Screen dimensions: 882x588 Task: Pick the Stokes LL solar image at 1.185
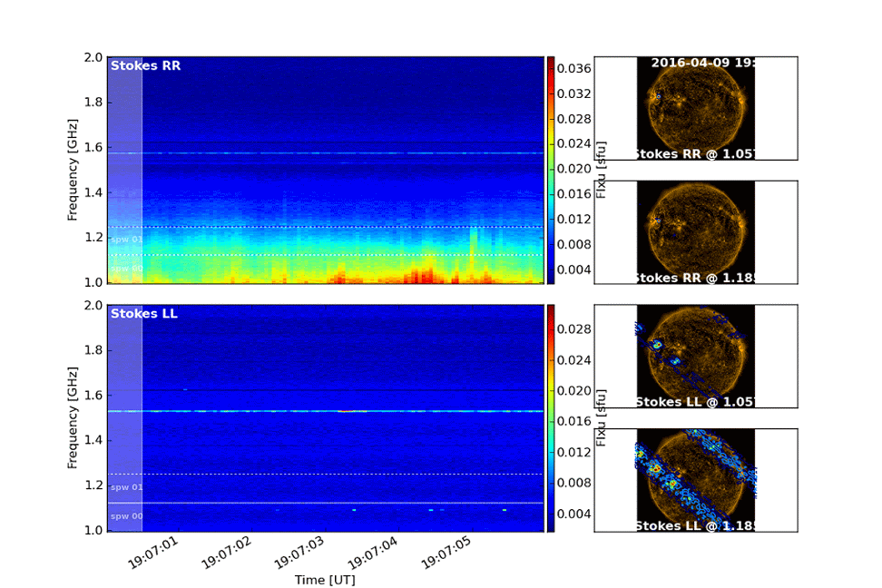(696, 480)
